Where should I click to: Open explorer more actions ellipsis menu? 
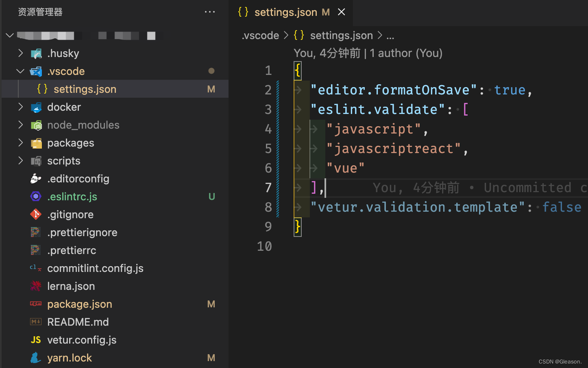point(210,12)
